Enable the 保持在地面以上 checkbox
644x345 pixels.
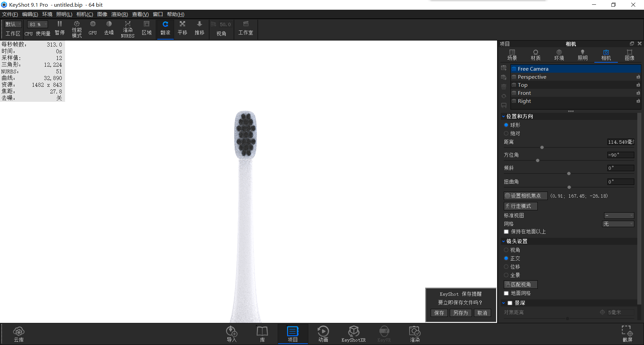[x=506, y=231]
